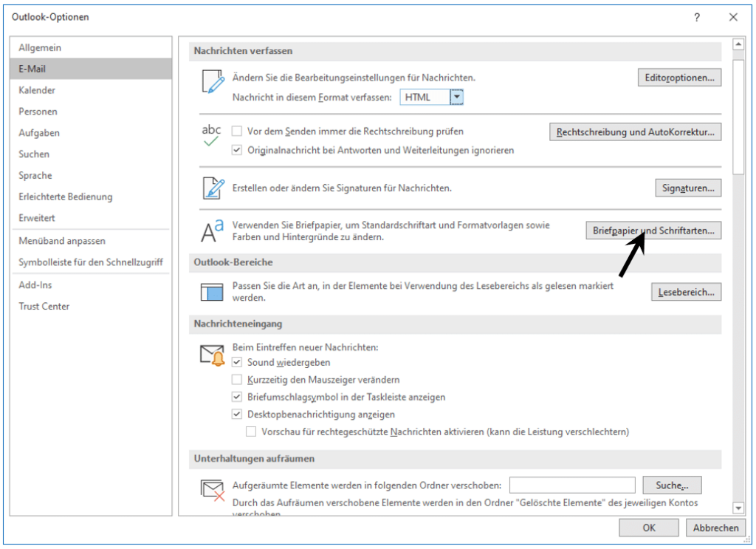756x549 pixels.
Task: Enable spell check before sending checkbox
Action: pyautogui.click(x=237, y=131)
